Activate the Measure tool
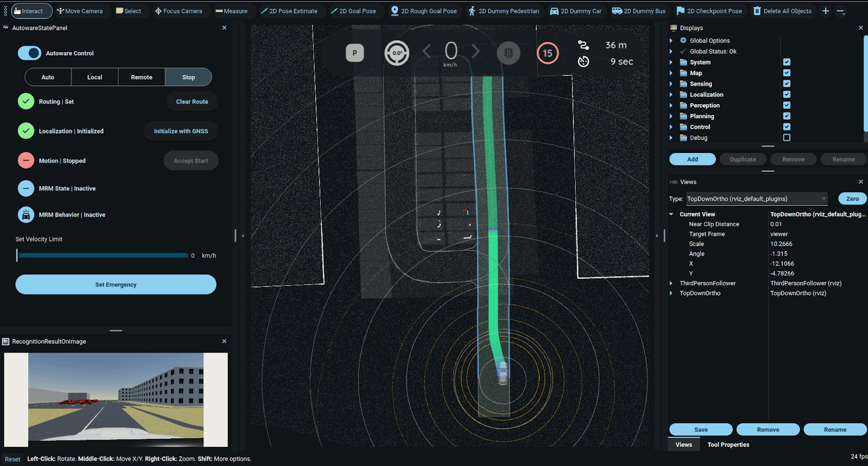Viewport: 868px width, 466px height. click(x=231, y=11)
